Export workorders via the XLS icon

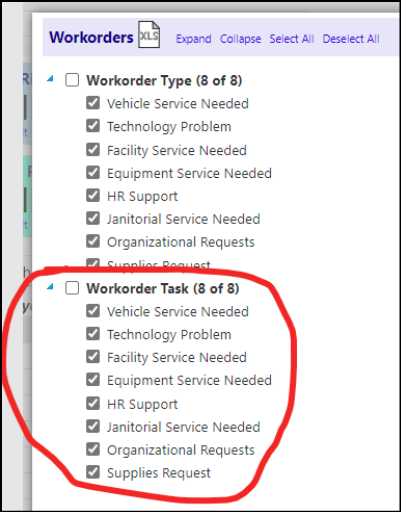(x=149, y=35)
